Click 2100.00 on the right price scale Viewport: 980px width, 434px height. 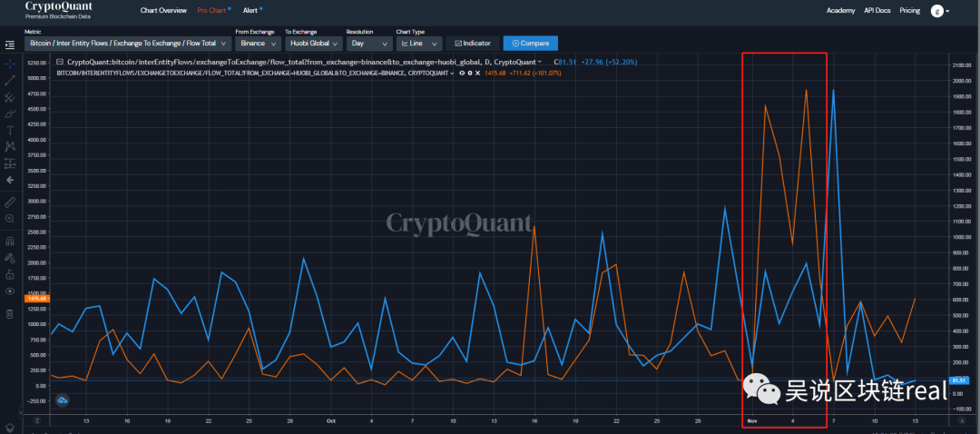[x=961, y=65]
